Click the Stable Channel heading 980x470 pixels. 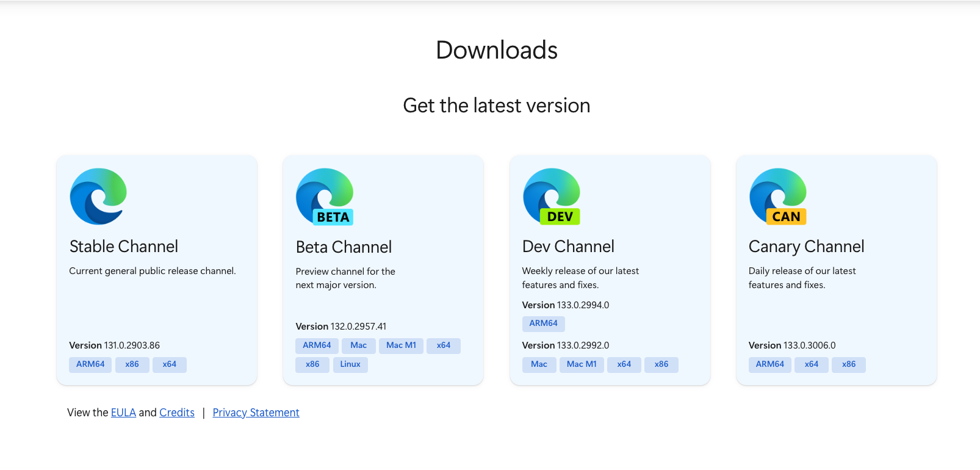pyautogui.click(x=124, y=247)
